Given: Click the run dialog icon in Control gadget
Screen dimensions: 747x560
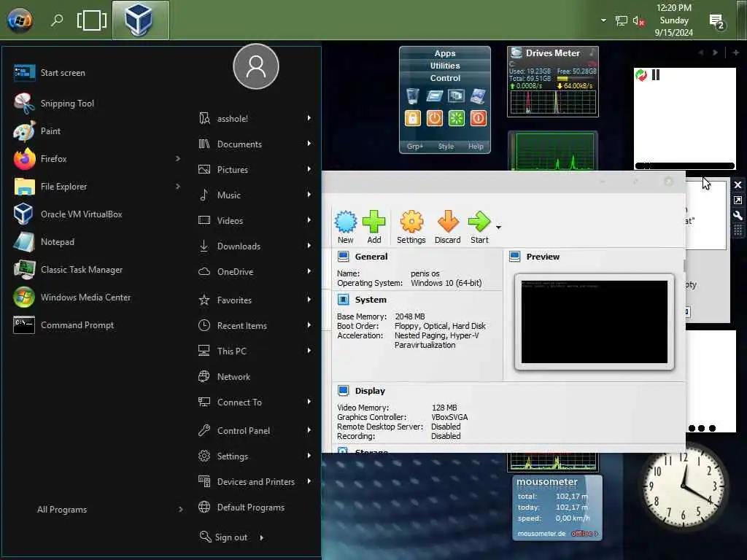Looking at the screenshot, I should point(435,96).
